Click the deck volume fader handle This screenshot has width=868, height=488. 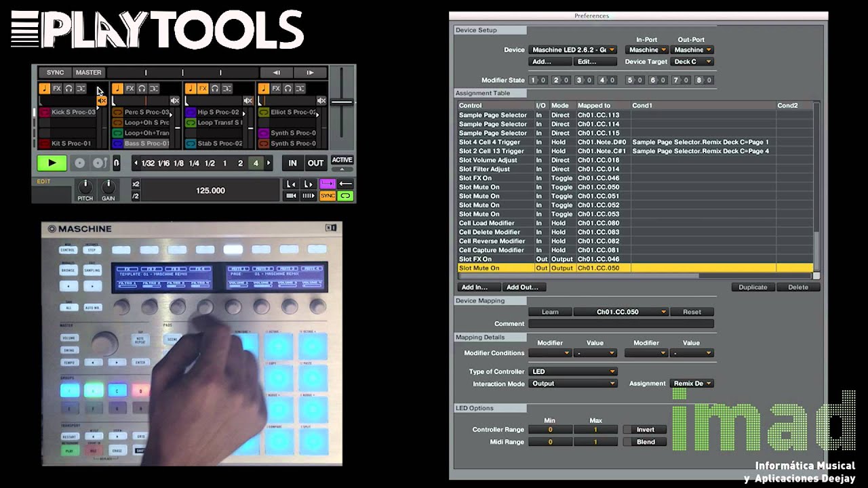[x=342, y=102]
